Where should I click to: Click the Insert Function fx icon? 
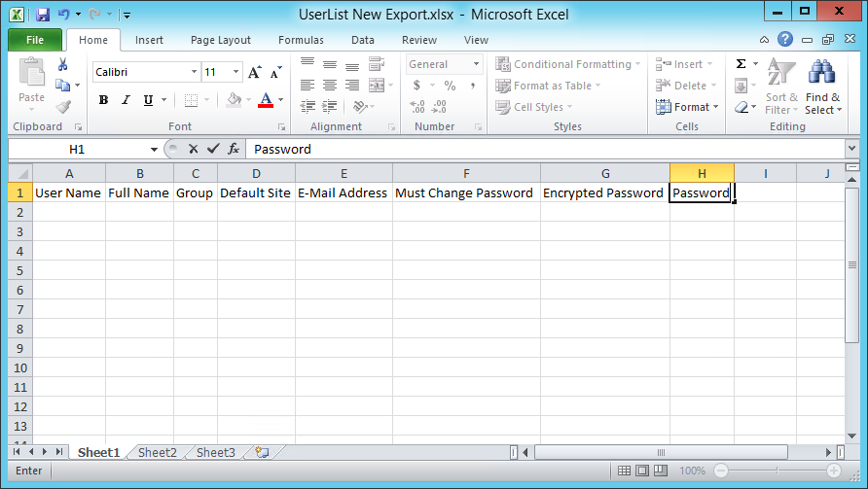[234, 149]
